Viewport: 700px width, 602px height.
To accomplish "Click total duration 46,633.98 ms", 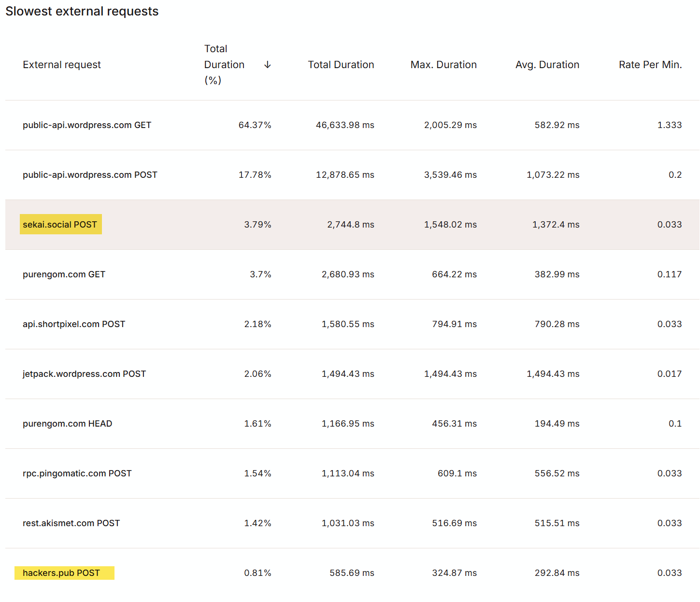I will [x=345, y=125].
